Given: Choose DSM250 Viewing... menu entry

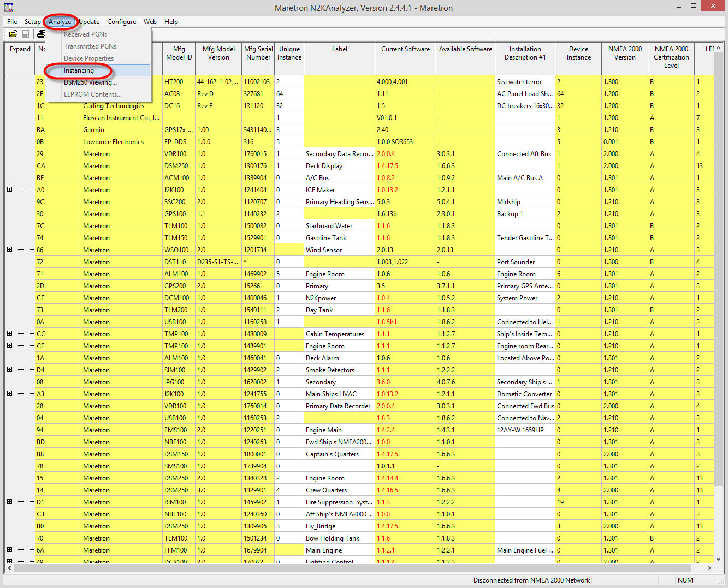Looking at the screenshot, I should [x=90, y=82].
